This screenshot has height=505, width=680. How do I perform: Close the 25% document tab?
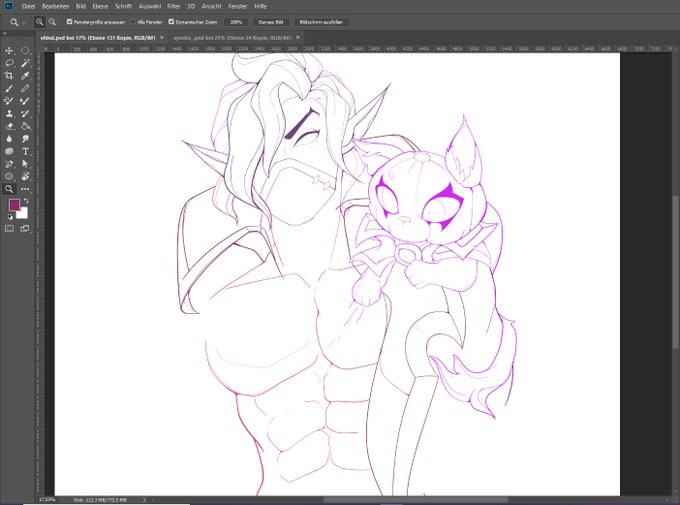click(298, 38)
